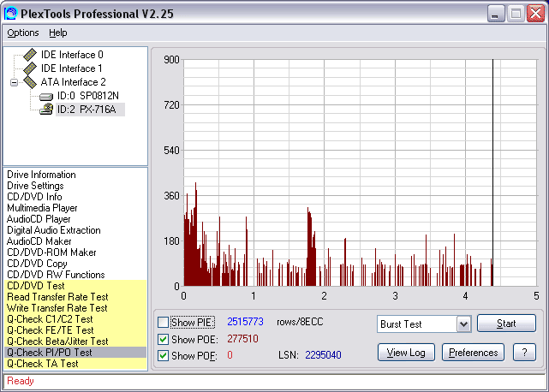Enable the Show PIE checkbox
Screen dimensions: 549x392
coord(163,322)
